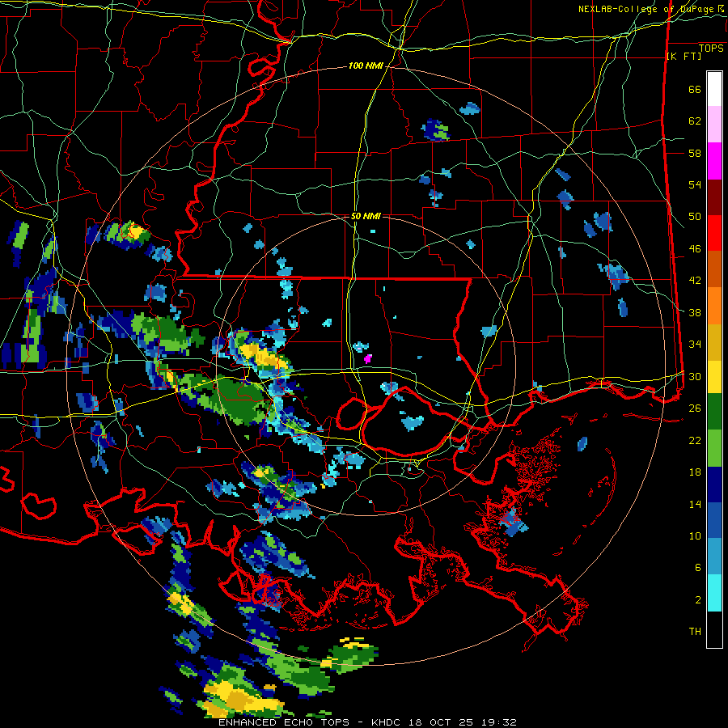The height and width of the screenshot is (728, 728).
Task: Click legend value 46
Action: (695, 249)
